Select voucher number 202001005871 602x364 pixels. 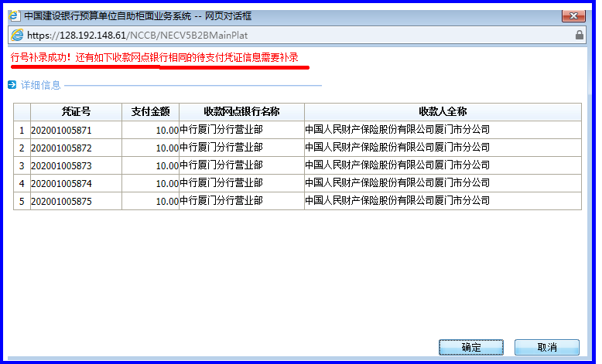61,130
